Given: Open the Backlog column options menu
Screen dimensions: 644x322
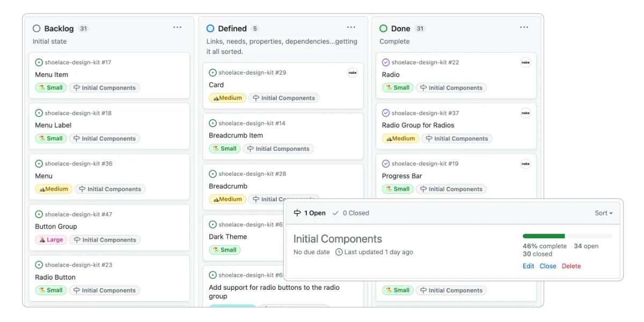Looking at the screenshot, I should click(177, 27).
